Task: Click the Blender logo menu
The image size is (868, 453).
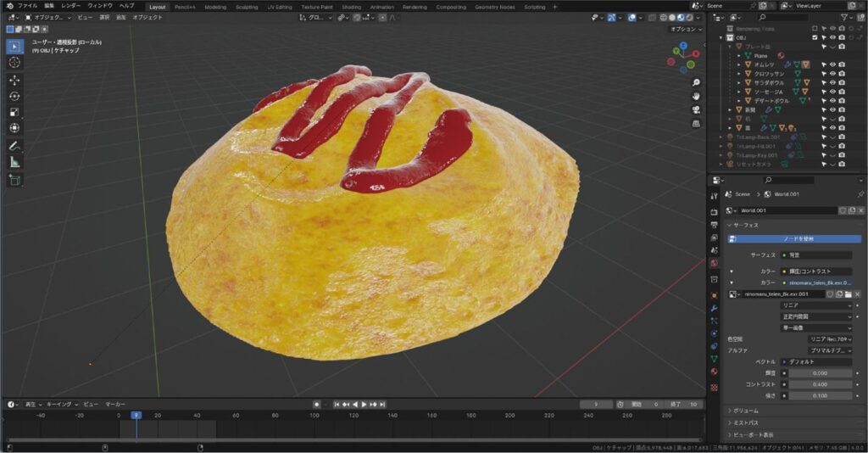Action: tap(9, 6)
